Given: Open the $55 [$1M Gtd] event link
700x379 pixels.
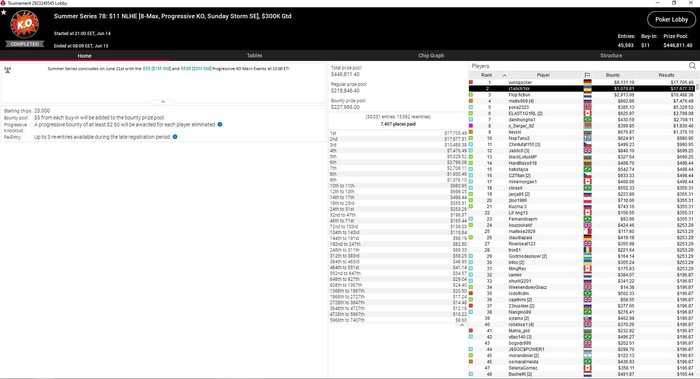Looking at the screenshot, I should 157,69.
